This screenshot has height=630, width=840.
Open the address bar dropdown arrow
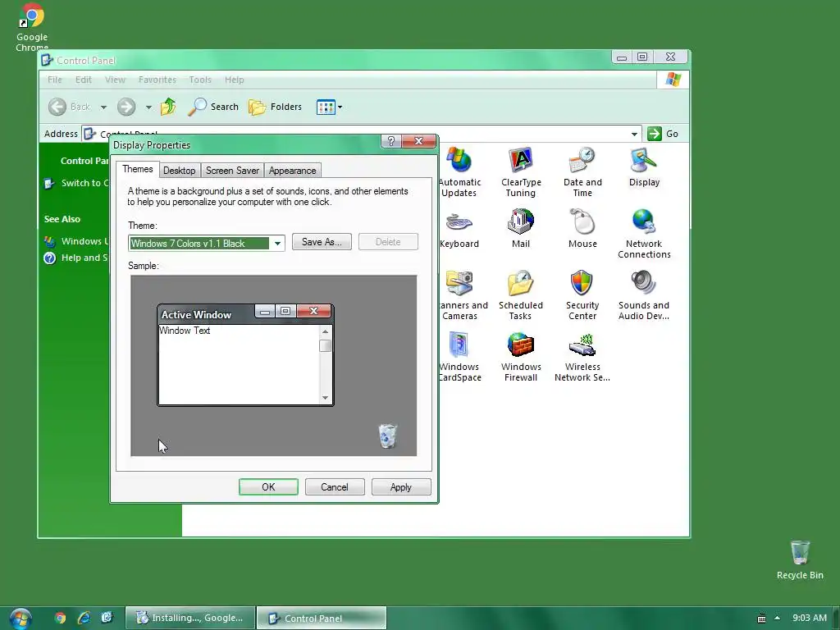tap(634, 134)
